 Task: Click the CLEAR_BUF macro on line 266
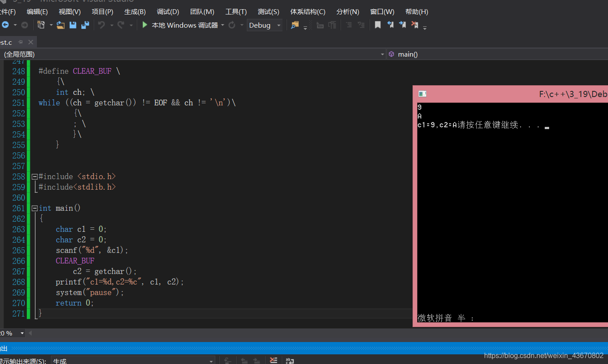pos(75,261)
